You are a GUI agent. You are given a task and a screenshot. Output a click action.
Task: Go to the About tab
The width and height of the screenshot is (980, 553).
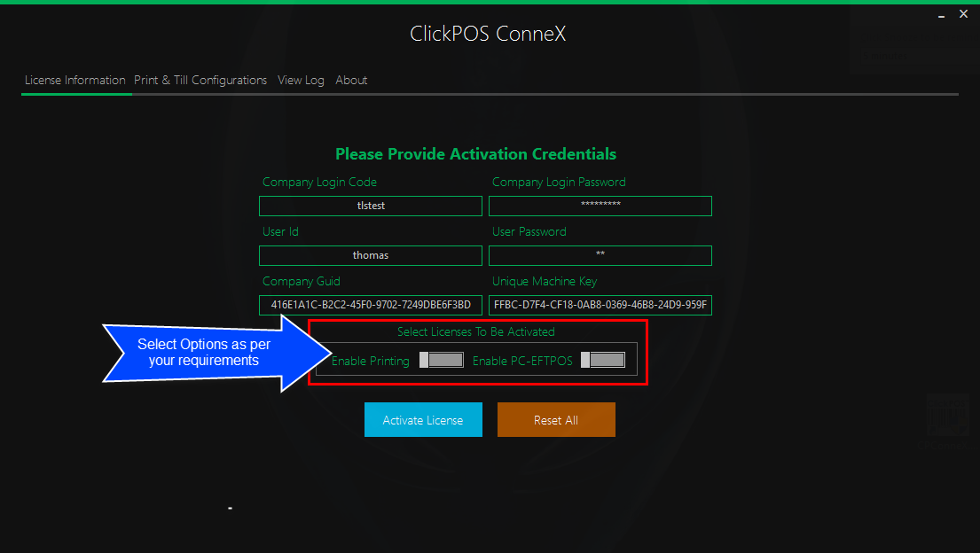(x=351, y=80)
